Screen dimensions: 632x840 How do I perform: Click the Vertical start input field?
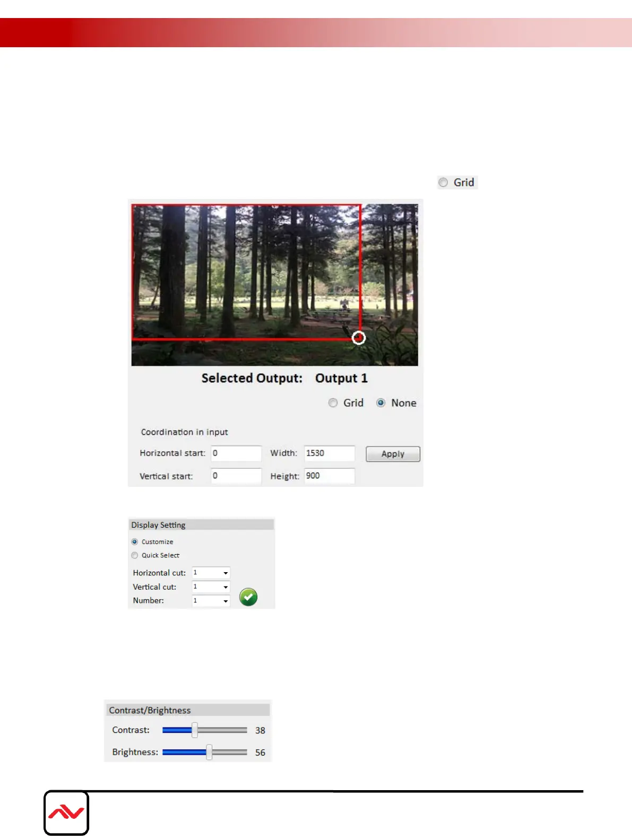click(x=236, y=476)
